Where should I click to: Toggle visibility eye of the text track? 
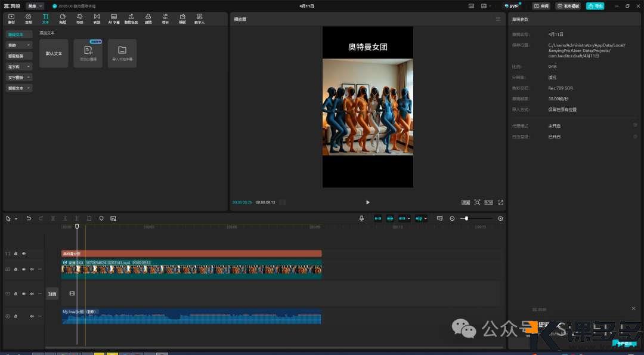(24, 254)
